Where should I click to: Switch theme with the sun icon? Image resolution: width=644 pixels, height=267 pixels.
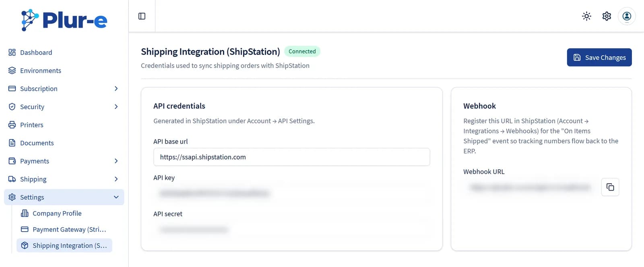point(586,16)
